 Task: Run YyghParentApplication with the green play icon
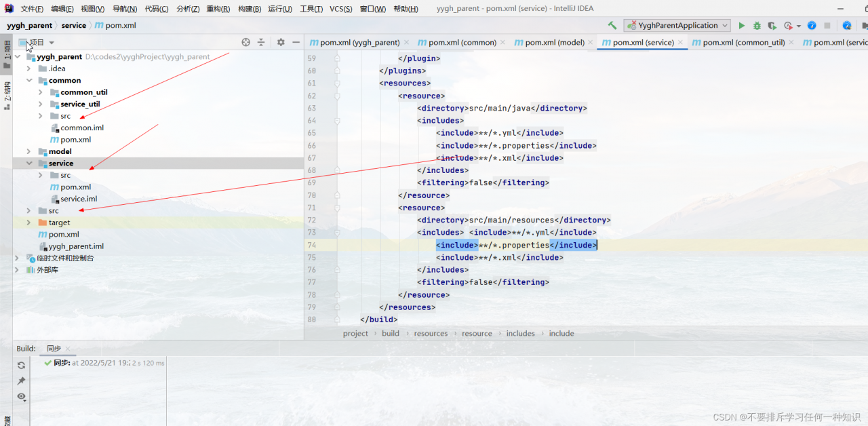[x=741, y=25]
